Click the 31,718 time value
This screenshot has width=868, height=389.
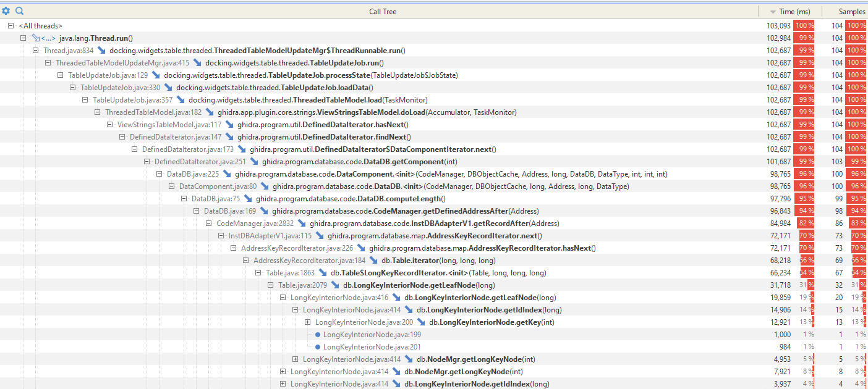pos(781,285)
